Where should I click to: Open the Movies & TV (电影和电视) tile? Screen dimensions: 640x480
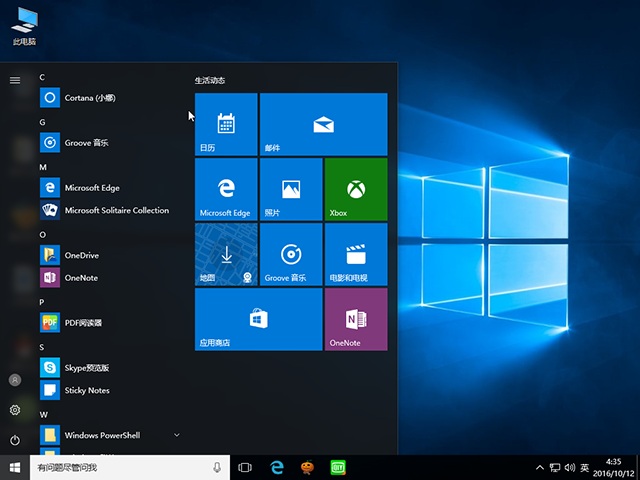(355, 254)
